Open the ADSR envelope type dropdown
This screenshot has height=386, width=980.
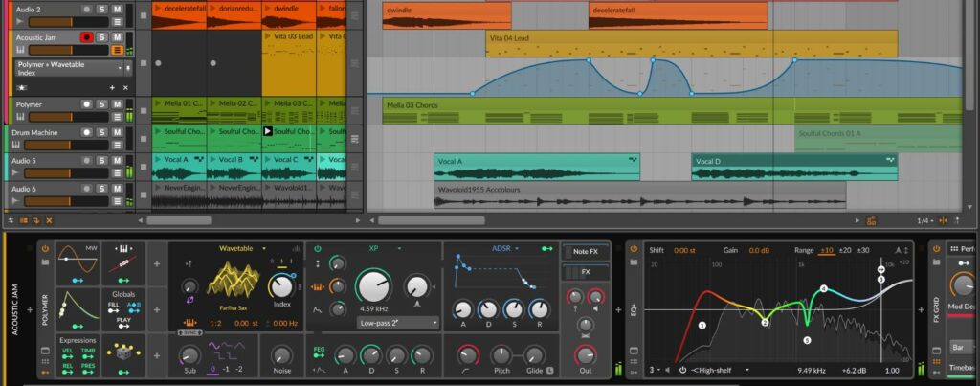click(x=505, y=248)
